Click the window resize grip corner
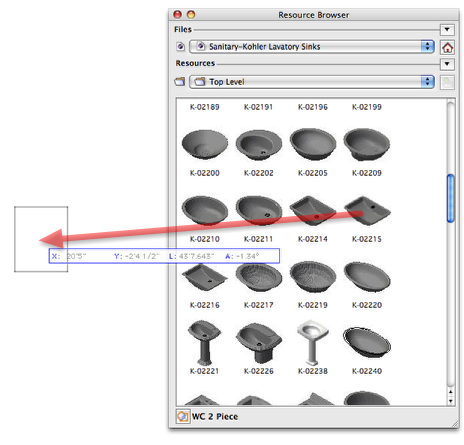This screenshot has width=464, height=445. click(x=455, y=424)
